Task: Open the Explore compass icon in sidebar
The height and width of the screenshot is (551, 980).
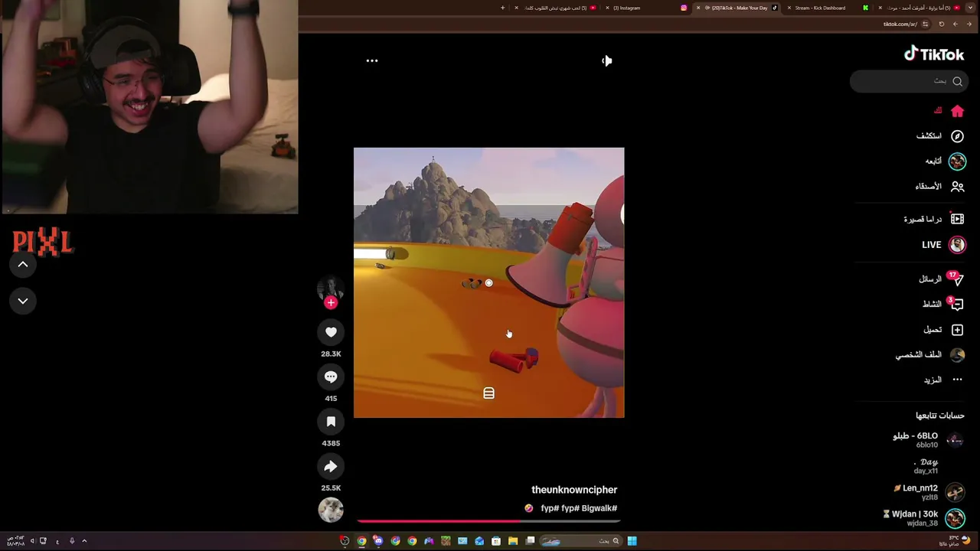Action: [957, 136]
